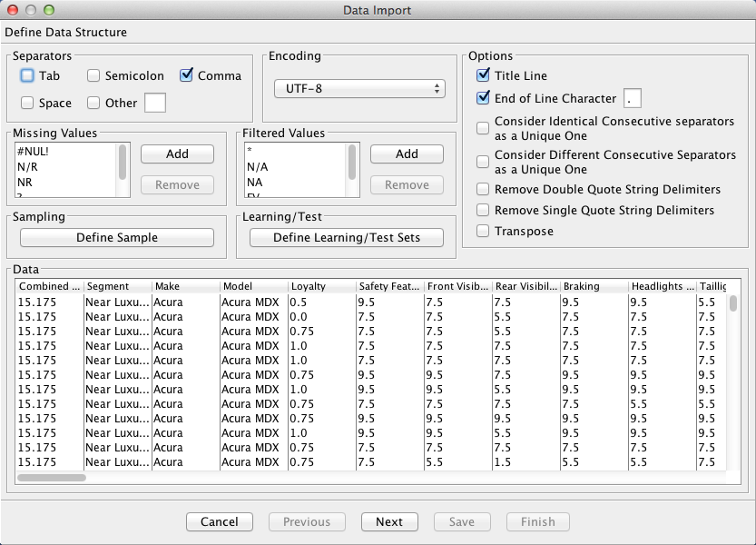
Task: Click the data table horizontal scrollbar
Action: coord(53,477)
